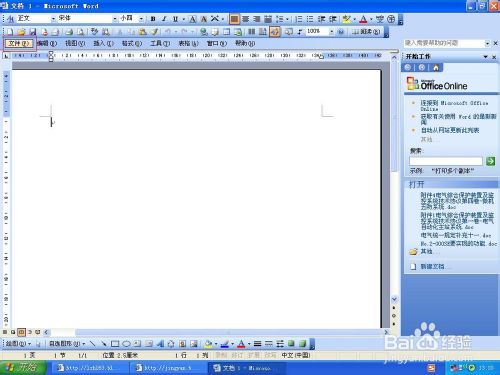Click the Columns toolbar icon
500x375 pixels.
(252, 32)
